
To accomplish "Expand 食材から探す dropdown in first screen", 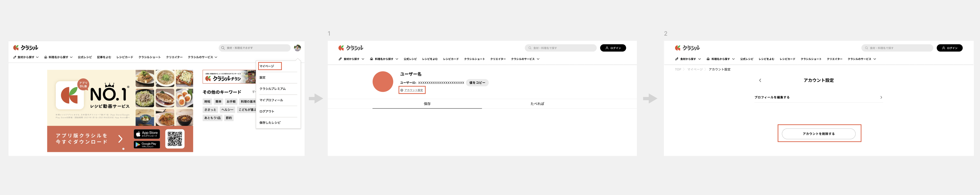I will click(x=26, y=57).
